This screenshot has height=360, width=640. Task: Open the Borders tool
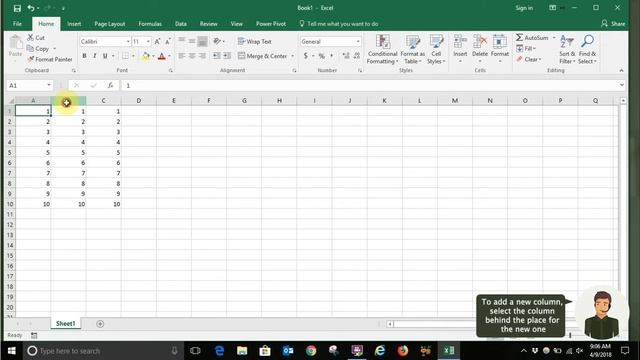(125, 56)
